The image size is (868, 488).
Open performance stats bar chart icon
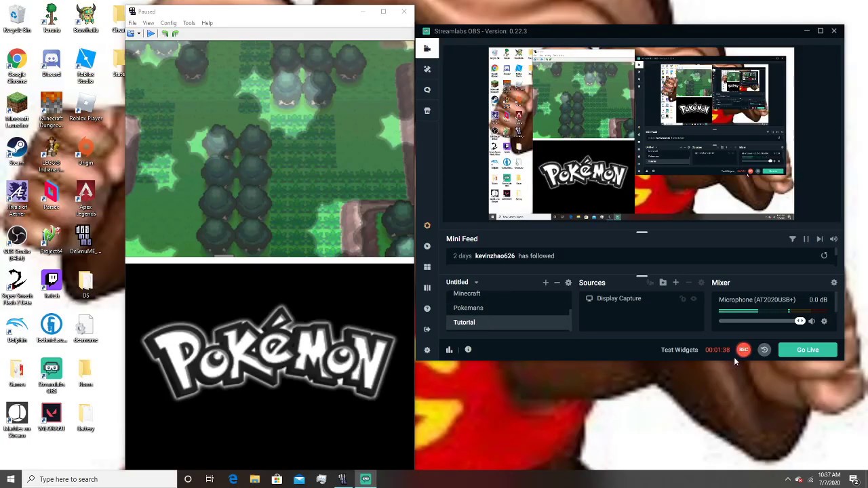click(x=449, y=350)
